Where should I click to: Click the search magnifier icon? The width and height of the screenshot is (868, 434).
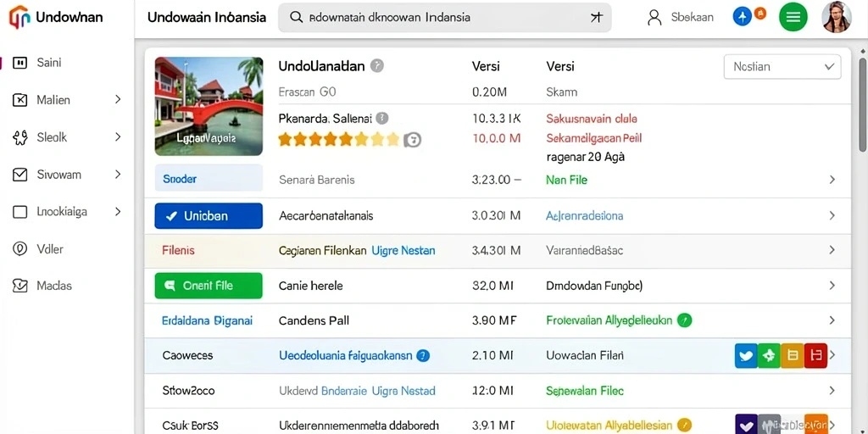click(297, 17)
